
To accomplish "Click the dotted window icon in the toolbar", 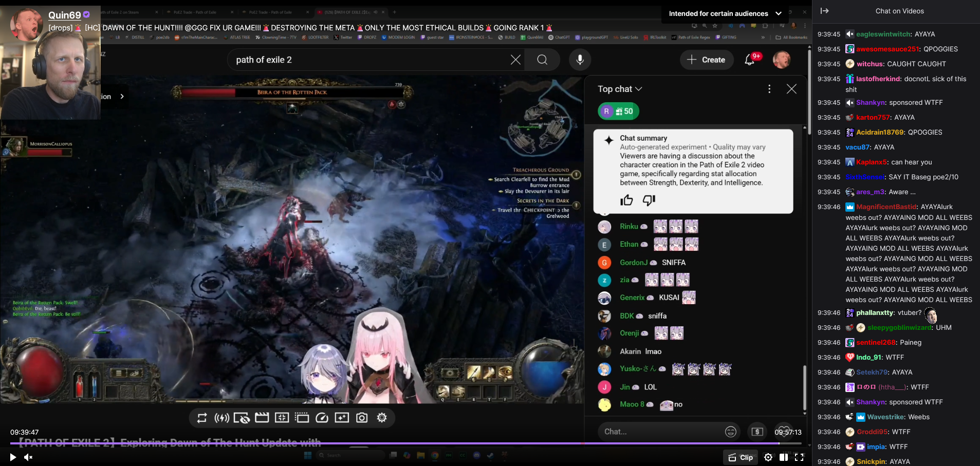I will 302,418.
